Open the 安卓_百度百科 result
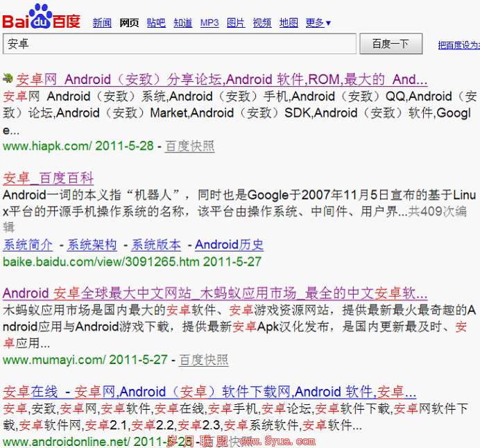This screenshot has height=448, width=480. [49, 178]
